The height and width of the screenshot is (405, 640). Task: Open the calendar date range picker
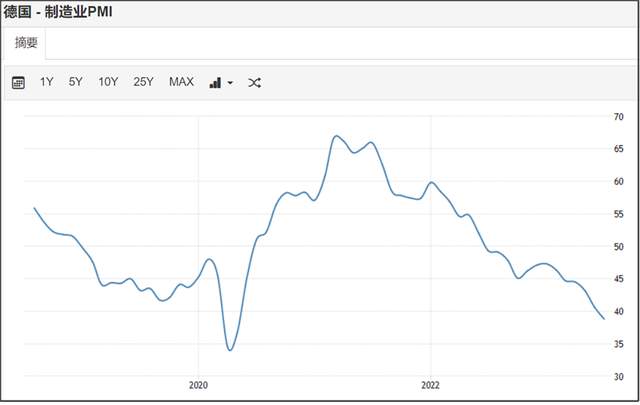[x=18, y=82]
